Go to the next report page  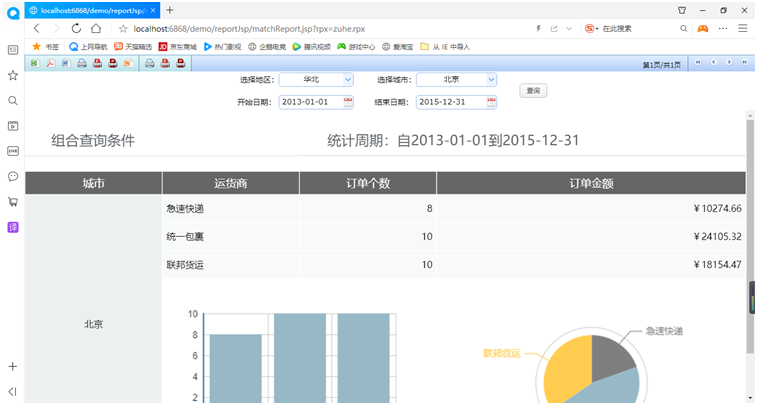729,62
